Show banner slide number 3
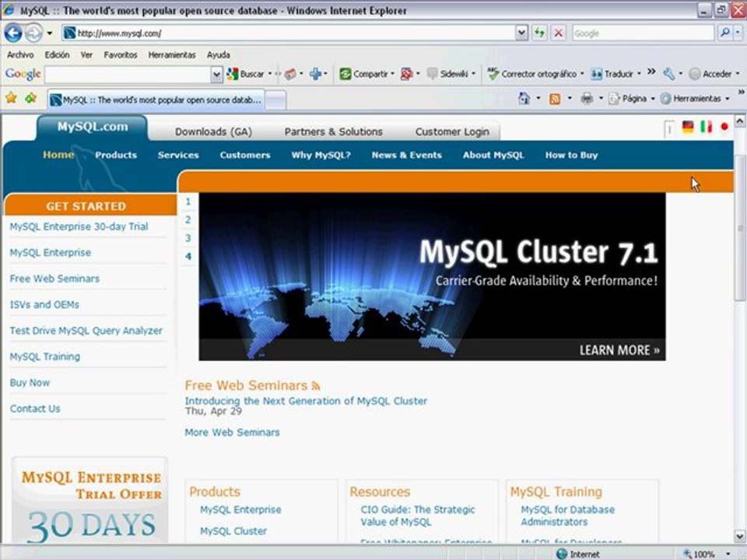Viewport: 747px width, 560px height. (x=188, y=238)
